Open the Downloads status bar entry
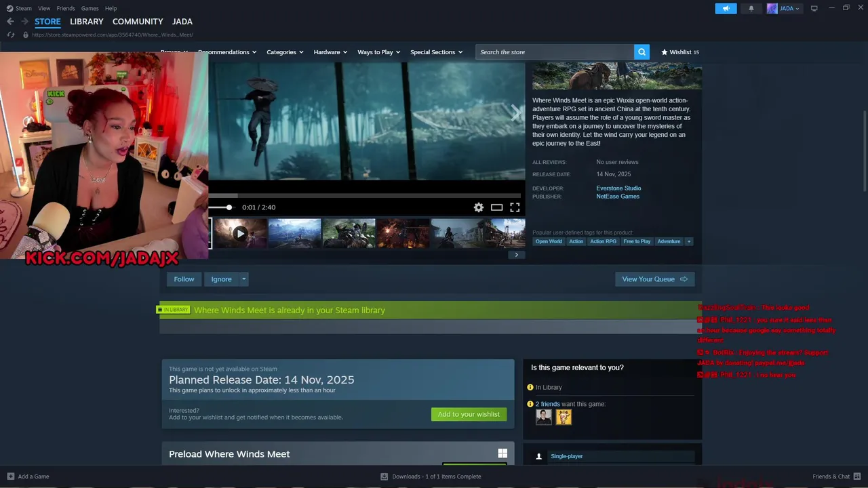The image size is (868, 488). pyautogui.click(x=431, y=476)
